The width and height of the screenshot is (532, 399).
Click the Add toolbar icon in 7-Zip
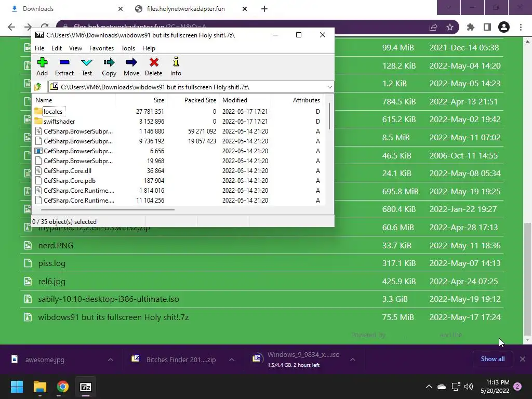point(42,66)
